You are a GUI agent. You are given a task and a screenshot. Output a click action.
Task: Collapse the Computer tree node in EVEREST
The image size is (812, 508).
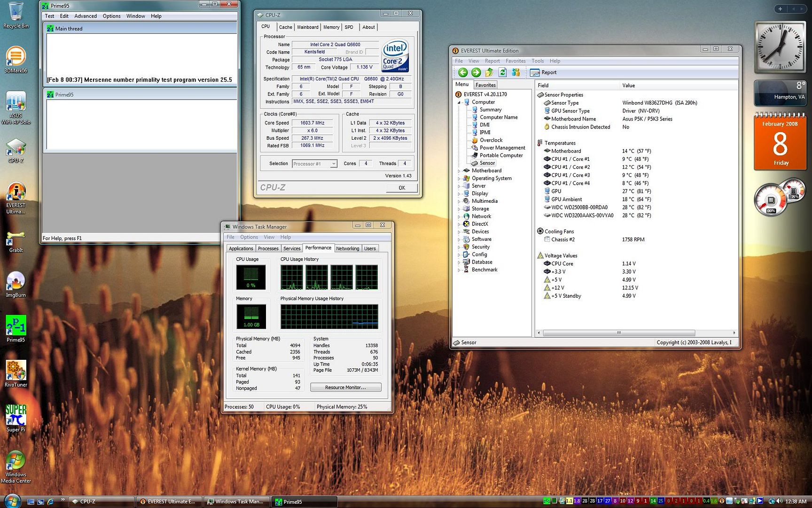459,102
